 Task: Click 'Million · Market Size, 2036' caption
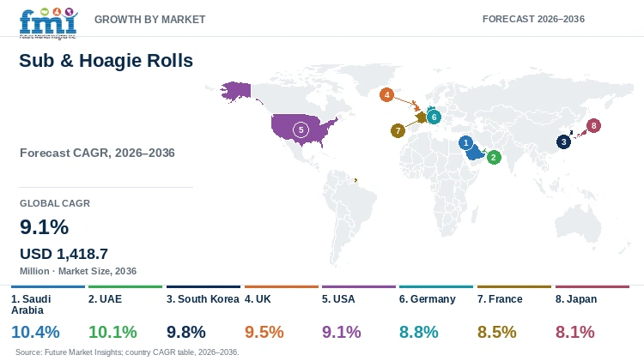78,271
